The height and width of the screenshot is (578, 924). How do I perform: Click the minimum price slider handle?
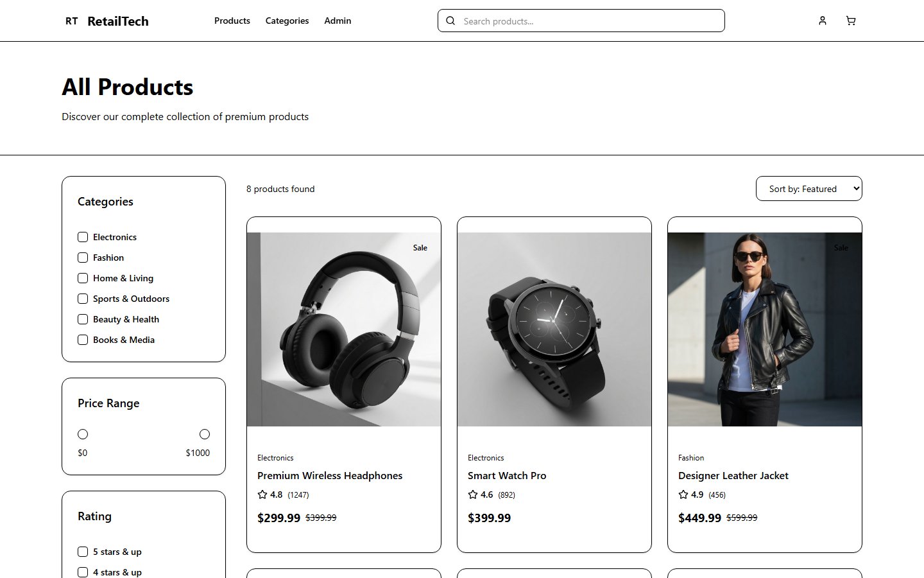(83, 434)
